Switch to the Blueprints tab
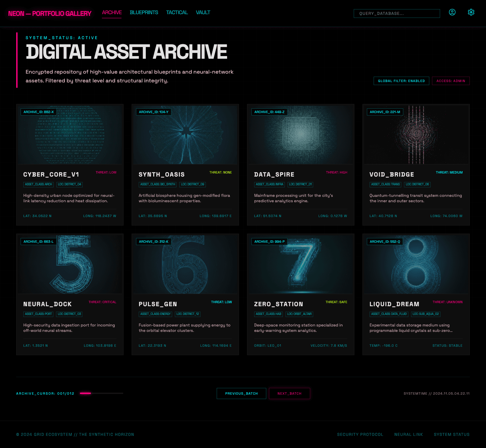 (144, 12)
